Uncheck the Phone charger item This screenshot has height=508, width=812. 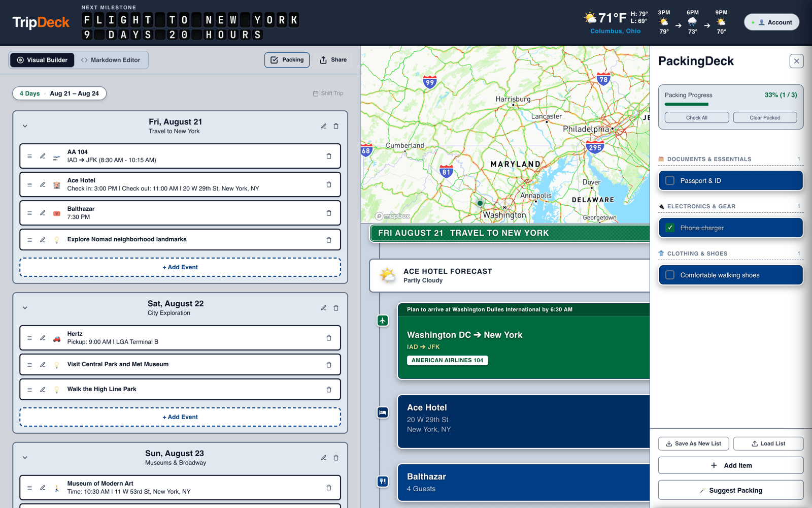pyautogui.click(x=670, y=228)
